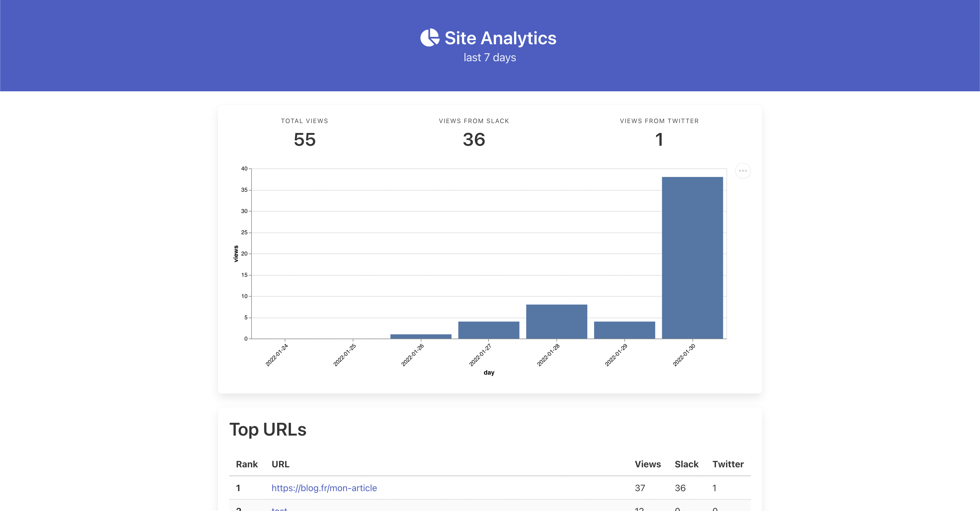The height and width of the screenshot is (511, 980).
Task: Click the 2022-01-25 axis label
Action: pyautogui.click(x=345, y=355)
